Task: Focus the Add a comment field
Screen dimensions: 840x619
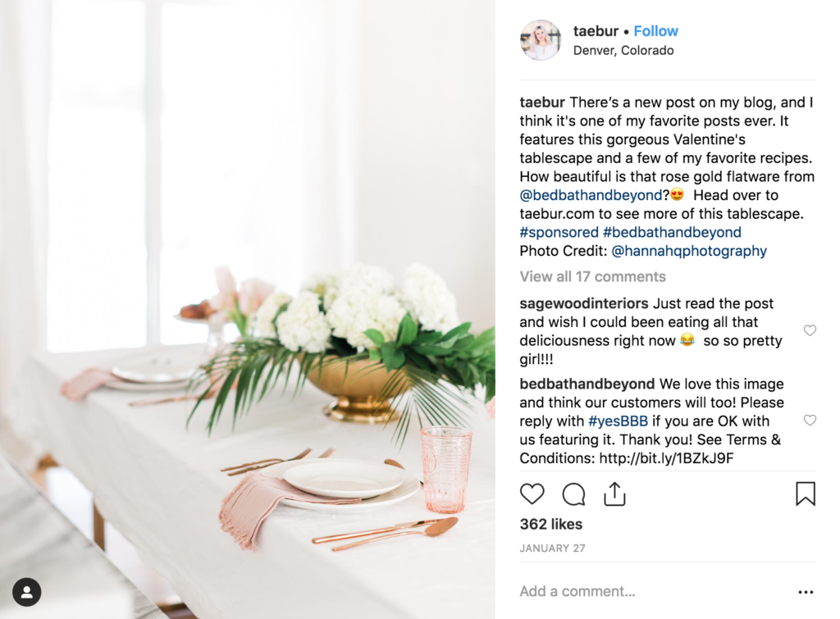Action: tap(654, 591)
